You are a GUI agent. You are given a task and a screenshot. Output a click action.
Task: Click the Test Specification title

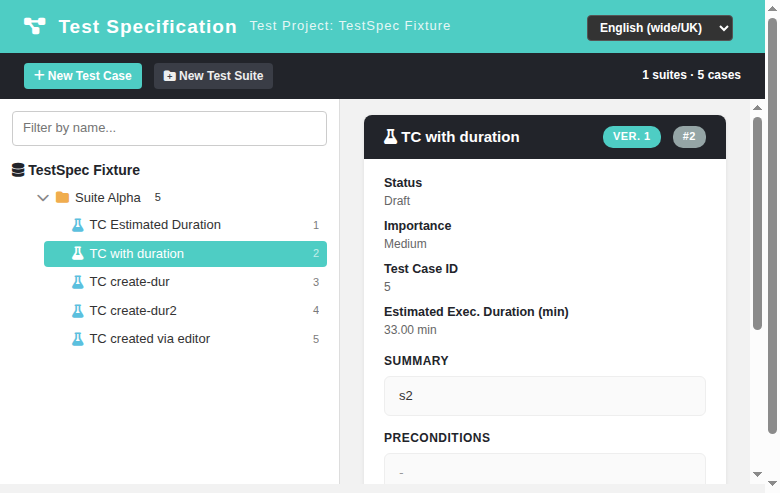[148, 27]
